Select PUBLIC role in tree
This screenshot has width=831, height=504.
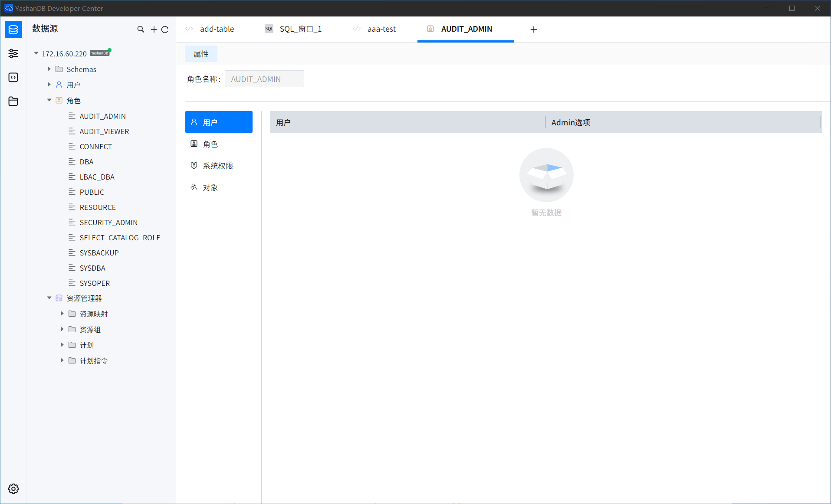click(x=92, y=192)
